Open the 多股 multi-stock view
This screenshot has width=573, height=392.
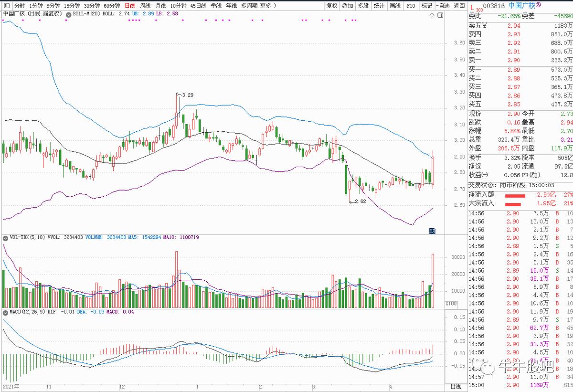click(363, 6)
